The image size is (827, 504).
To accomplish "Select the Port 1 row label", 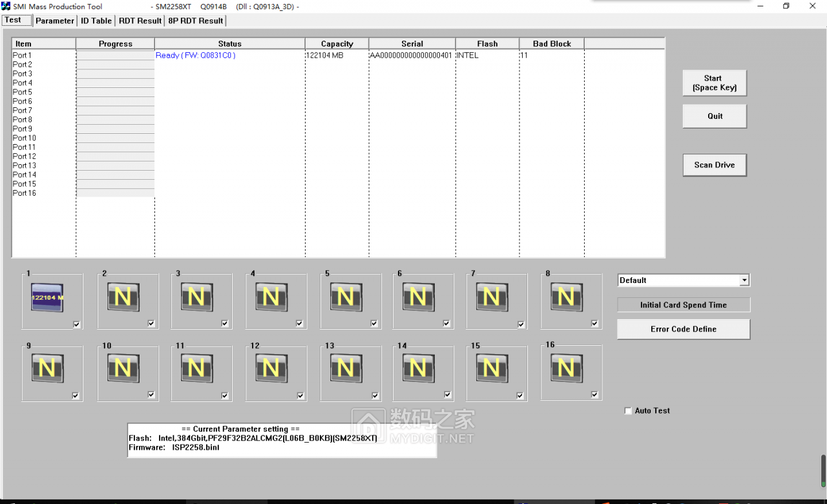I will point(22,56).
